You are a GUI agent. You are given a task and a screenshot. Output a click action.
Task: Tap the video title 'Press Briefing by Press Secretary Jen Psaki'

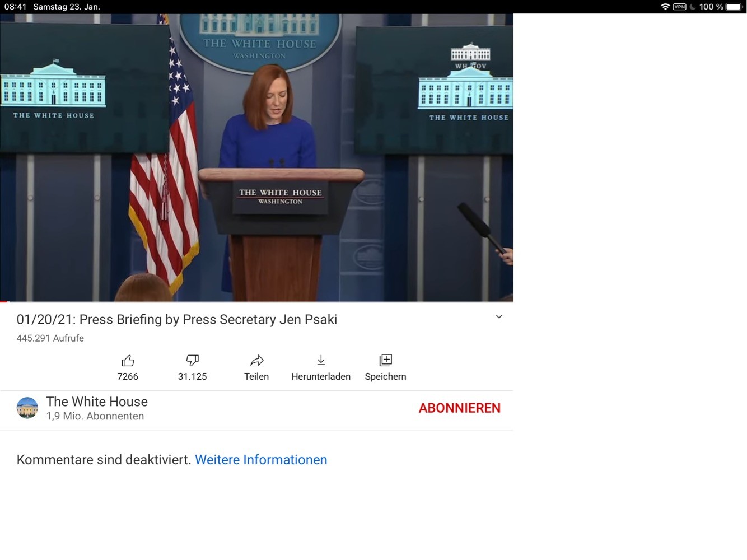pos(208,320)
